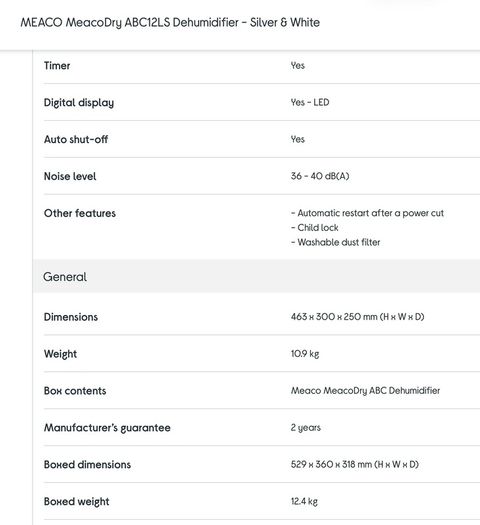Viewport: 480px width, 525px height.
Task: Click the Noise level label
Action: coord(70,176)
